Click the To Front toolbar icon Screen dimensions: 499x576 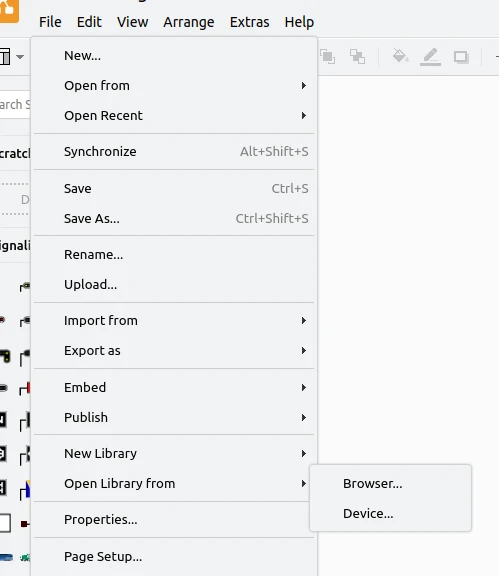(327, 57)
